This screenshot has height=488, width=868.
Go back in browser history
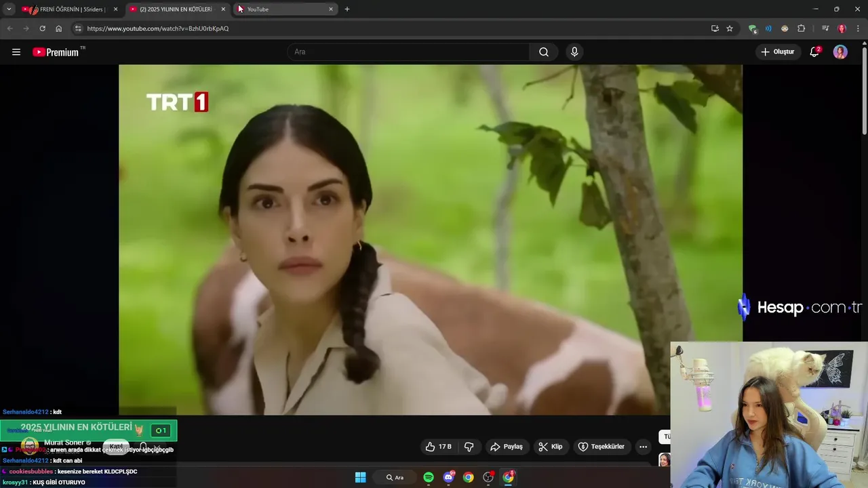[9, 28]
